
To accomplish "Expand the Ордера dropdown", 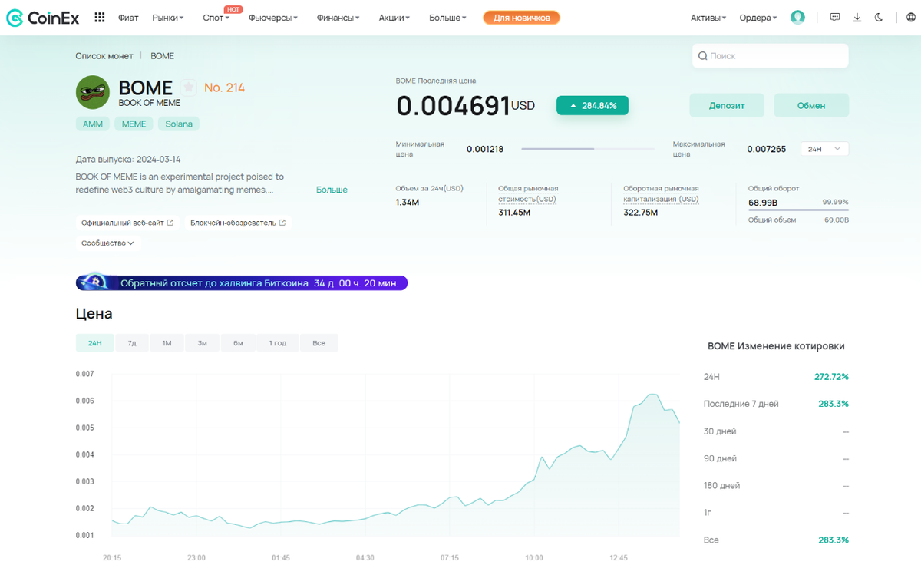I will point(758,18).
